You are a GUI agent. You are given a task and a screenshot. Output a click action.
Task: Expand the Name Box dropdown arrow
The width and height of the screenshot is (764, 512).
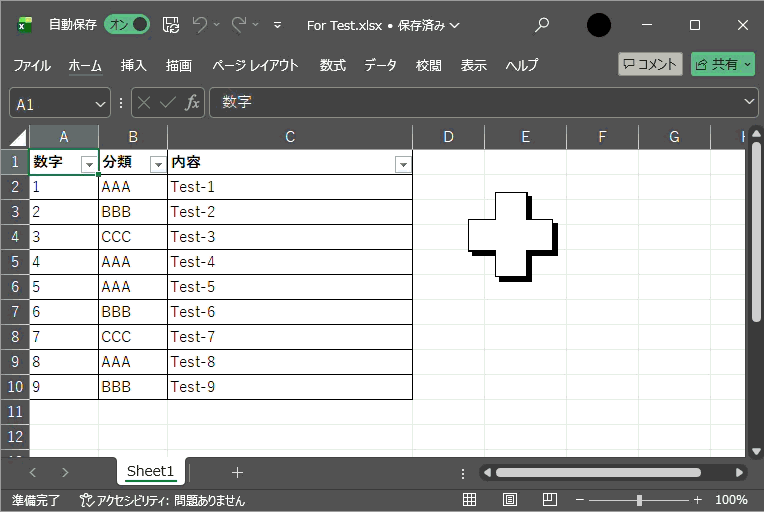[100, 104]
